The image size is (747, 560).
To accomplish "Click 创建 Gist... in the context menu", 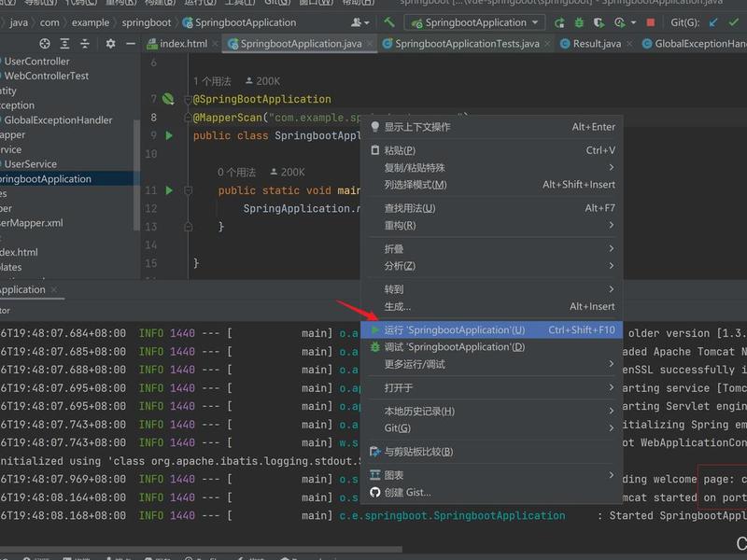I will (492, 493).
